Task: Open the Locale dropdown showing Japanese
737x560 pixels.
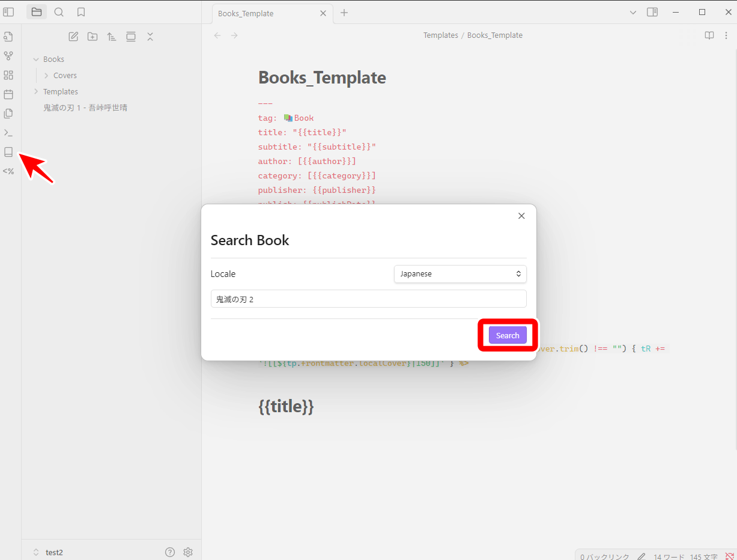Action: 460,274
